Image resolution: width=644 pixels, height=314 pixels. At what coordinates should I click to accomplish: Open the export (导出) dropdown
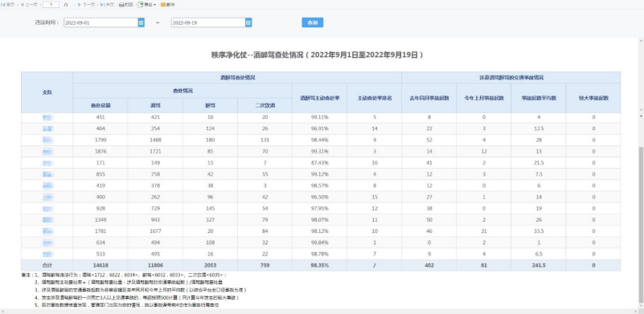(147, 5)
